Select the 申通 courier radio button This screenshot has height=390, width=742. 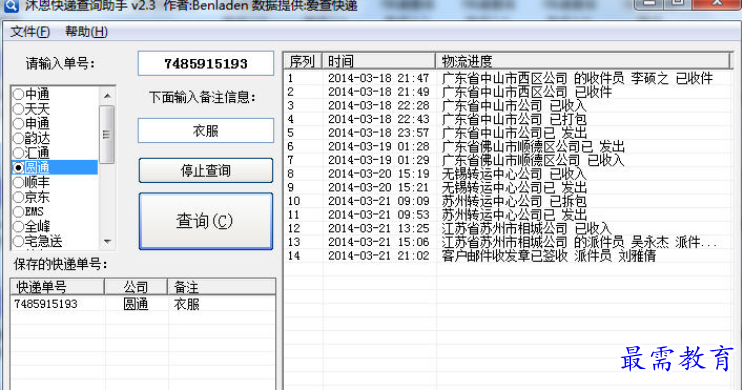tap(18, 124)
